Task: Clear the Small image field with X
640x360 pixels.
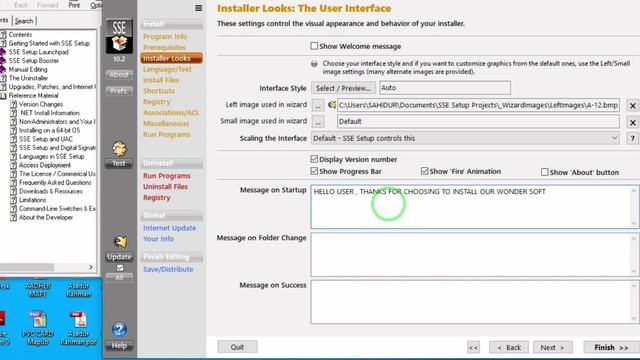Action: pos(632,122)
